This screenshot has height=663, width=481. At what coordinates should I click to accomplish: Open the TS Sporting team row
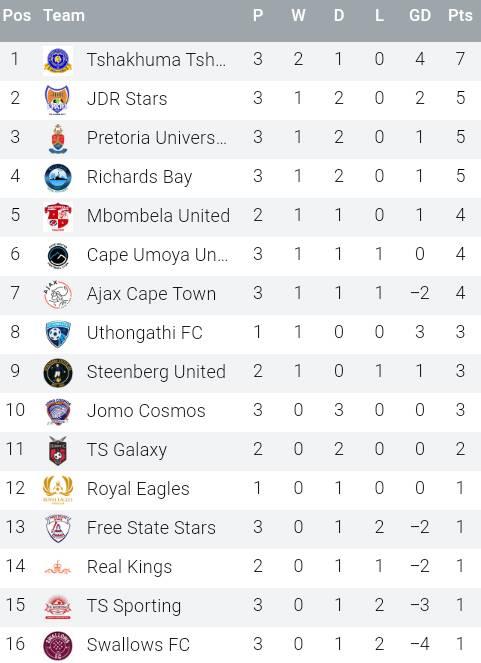click(240, 606)
